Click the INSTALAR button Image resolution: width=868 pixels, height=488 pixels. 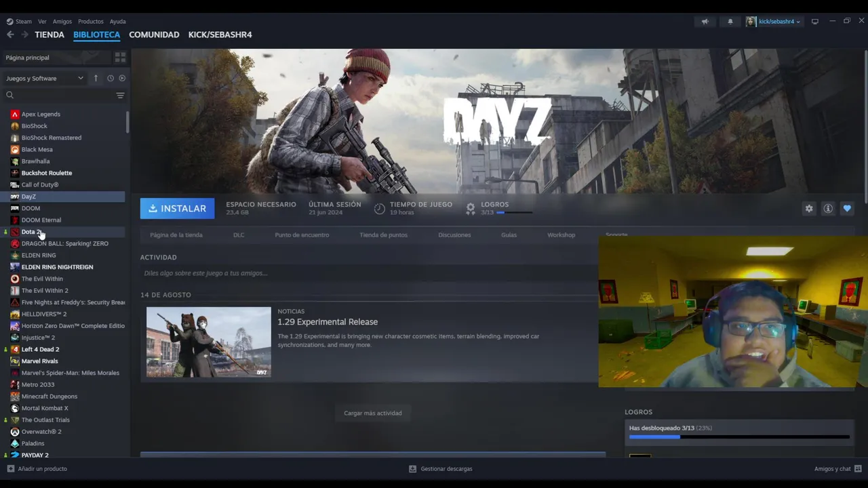pyautogui.click(x=178, y=209)
